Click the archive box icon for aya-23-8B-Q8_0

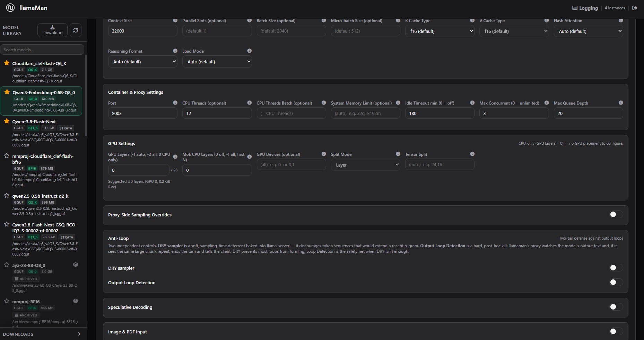pos(76,265)
